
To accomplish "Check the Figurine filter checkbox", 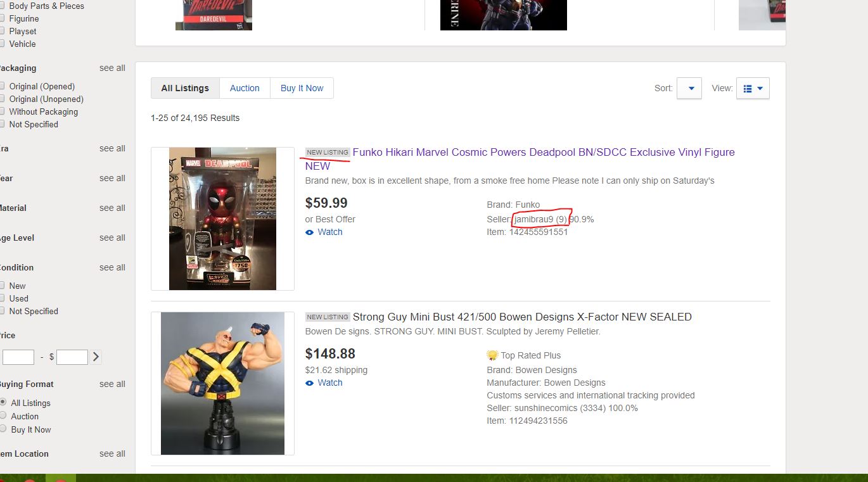I will coord(2,18).
